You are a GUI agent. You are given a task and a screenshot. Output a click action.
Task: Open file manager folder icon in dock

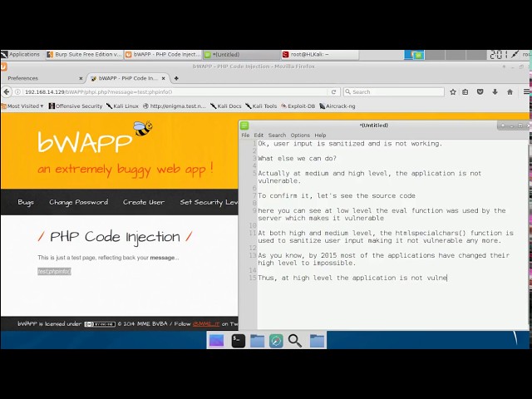coord(257,341)
